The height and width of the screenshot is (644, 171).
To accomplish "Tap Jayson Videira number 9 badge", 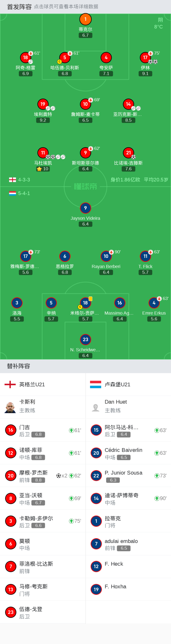I will tap(85, 208).
